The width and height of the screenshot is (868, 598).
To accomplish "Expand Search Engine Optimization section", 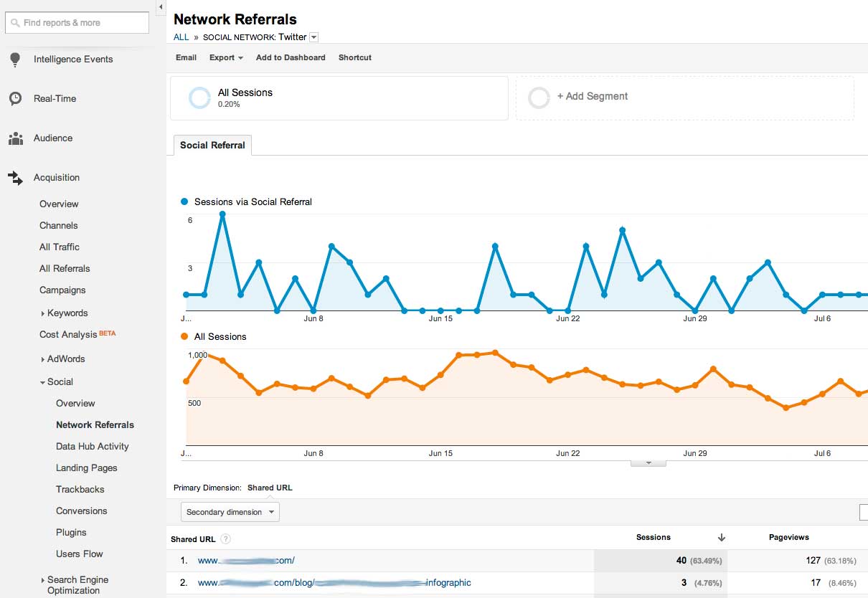I will click(43, 580).
